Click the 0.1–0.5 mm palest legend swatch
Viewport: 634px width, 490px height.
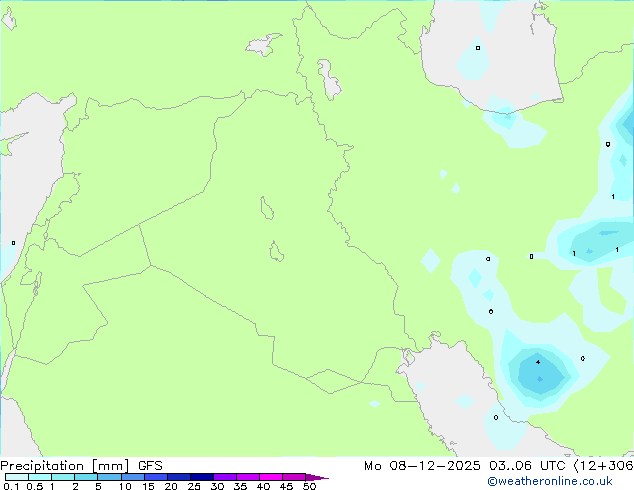[17, 477]
